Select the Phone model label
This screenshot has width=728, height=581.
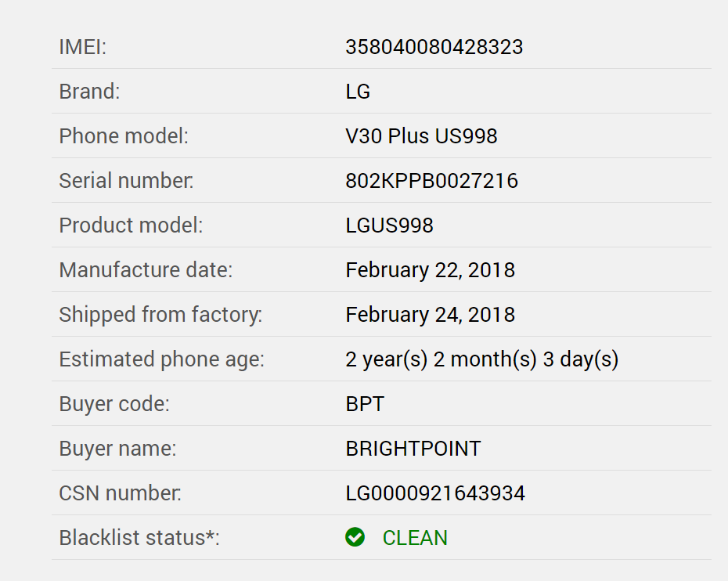pyautogui.click(x=124, y=136)
